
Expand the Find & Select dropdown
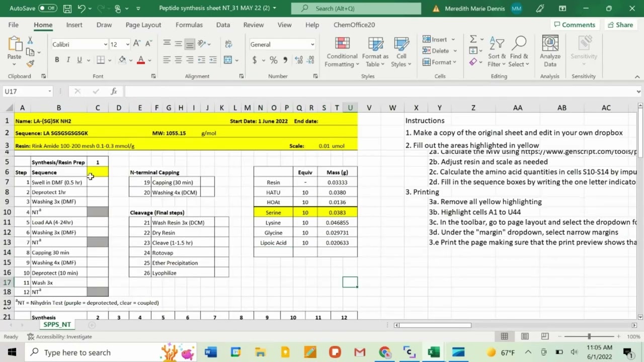coord(519,52)
